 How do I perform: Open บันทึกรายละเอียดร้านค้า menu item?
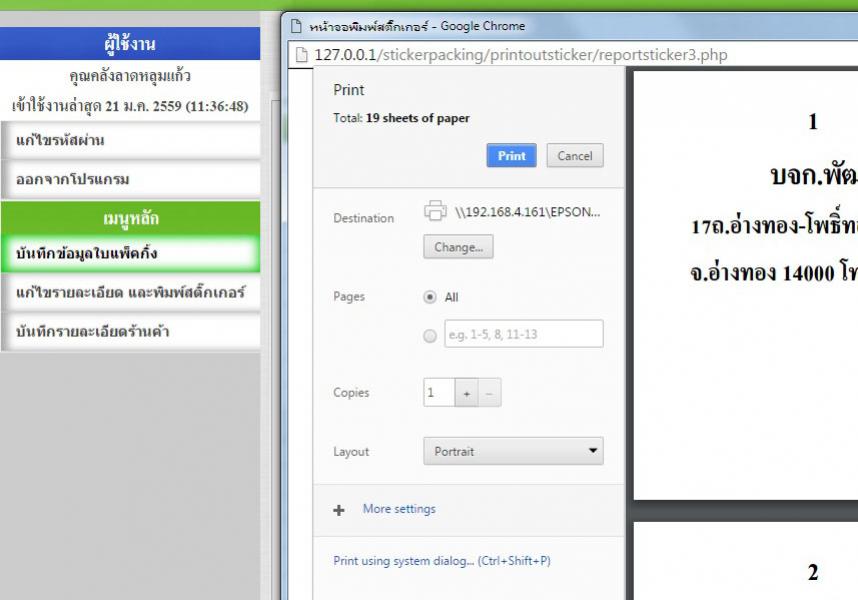131,331
